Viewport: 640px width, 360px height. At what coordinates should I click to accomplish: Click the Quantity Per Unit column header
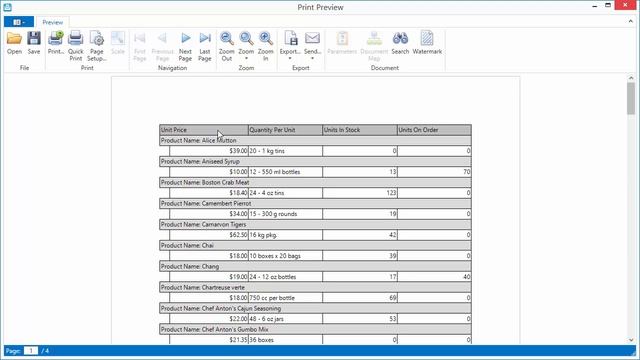(x=285, y=130)
